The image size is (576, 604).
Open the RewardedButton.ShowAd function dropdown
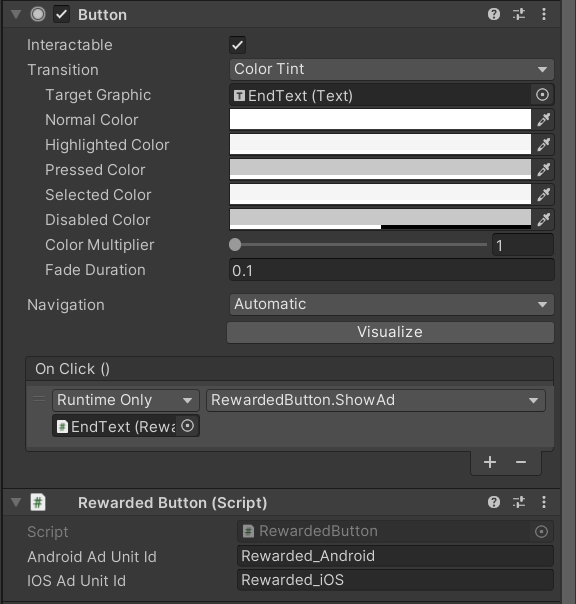point(376,401)
